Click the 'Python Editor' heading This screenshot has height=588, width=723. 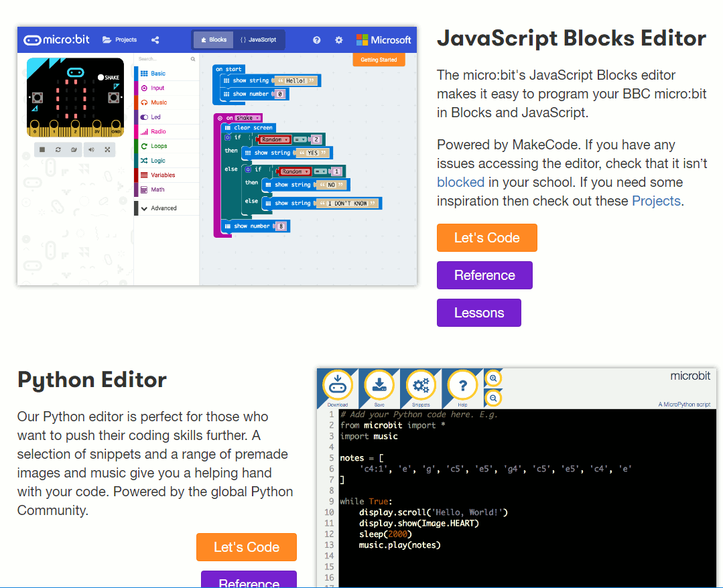[92, 380]
